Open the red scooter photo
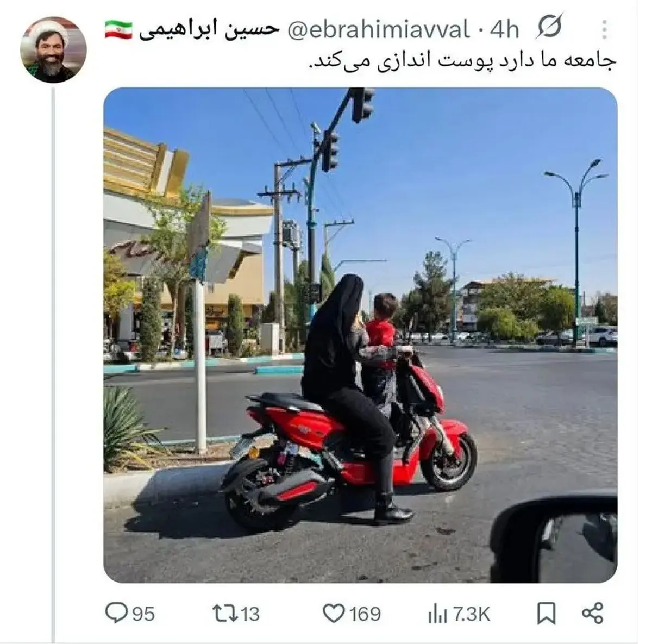Viewport: 652px width, 644px height. click(360, 335)
